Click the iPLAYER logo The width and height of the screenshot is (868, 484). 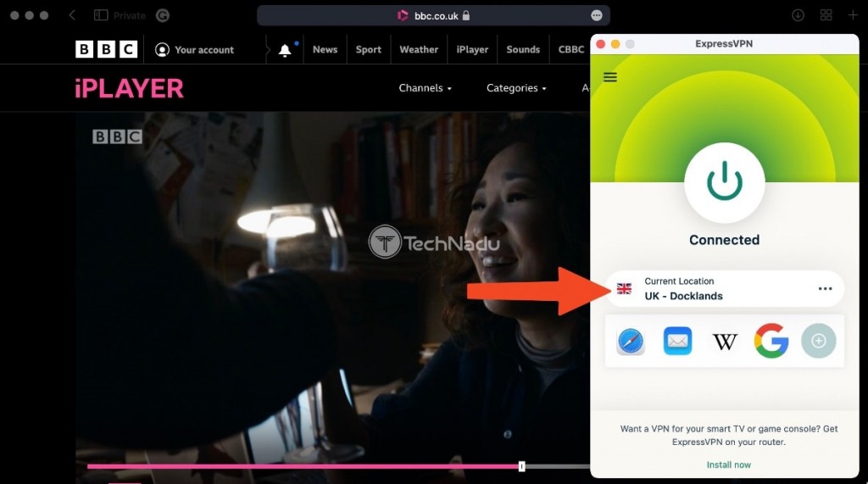click(x=129, y=89)
